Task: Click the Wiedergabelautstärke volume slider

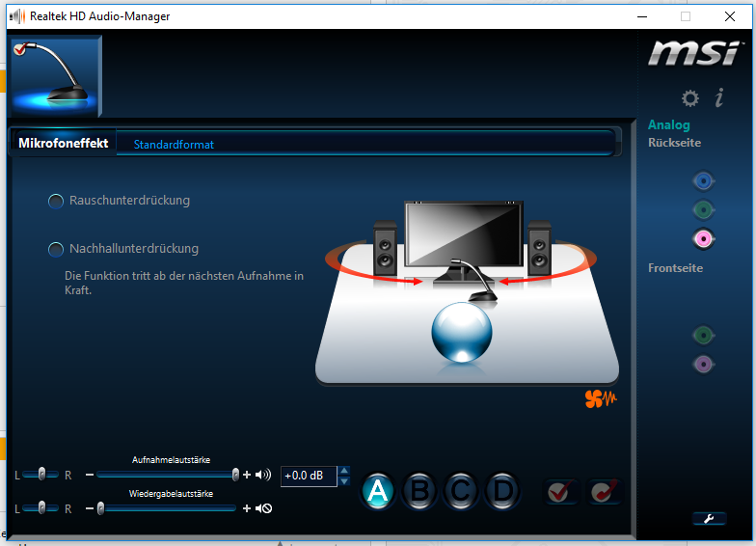Action: [167, 508]
